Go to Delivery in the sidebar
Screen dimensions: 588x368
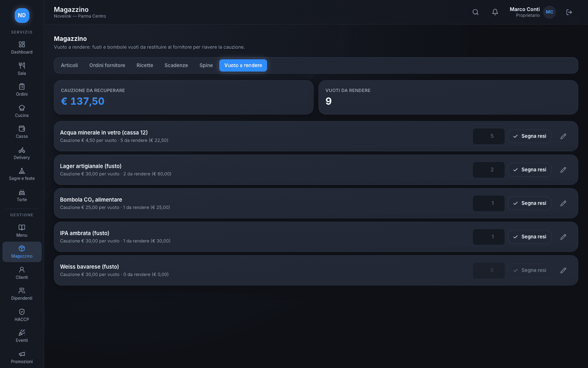[x=22, y=153]
